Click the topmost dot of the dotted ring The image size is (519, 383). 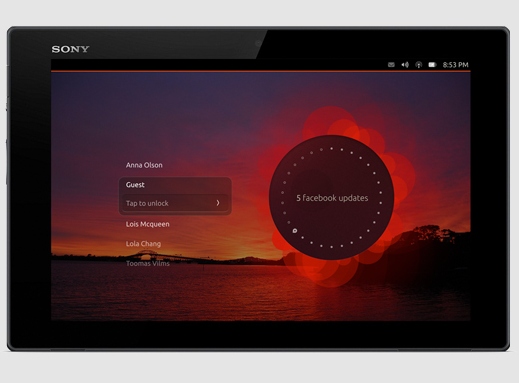(x=331, y=148)
